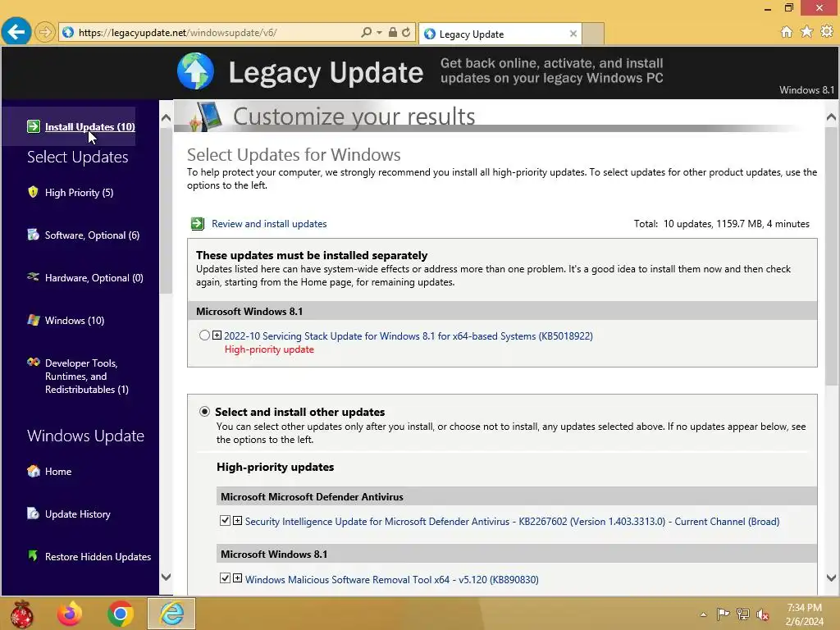Screen dimensions: 840x630
Task: Open the Servicing Stack Update KB5018922 link
Action: [x=409, y=336]
